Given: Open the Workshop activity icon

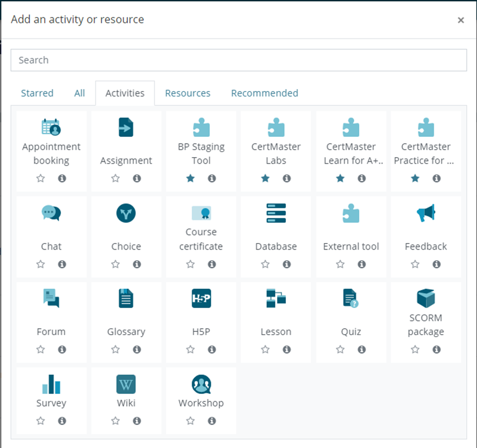Looking at the screenshot, I should [201, 385].
